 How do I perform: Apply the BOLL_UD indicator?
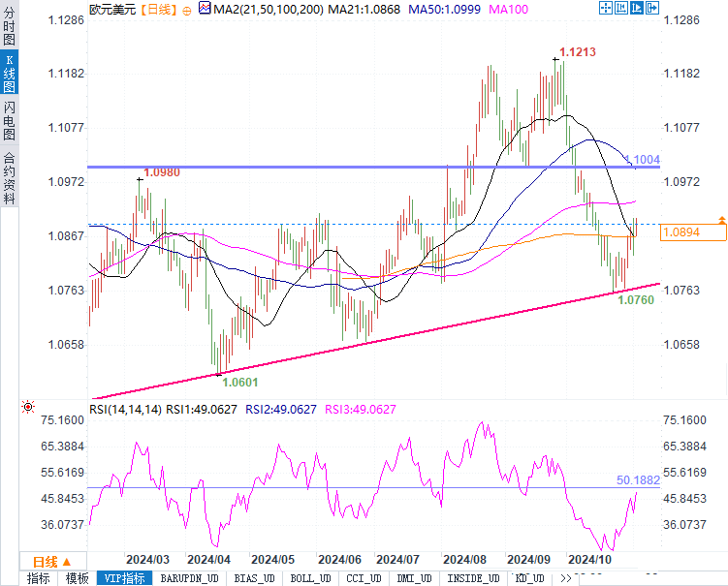(x=310, y=578)
